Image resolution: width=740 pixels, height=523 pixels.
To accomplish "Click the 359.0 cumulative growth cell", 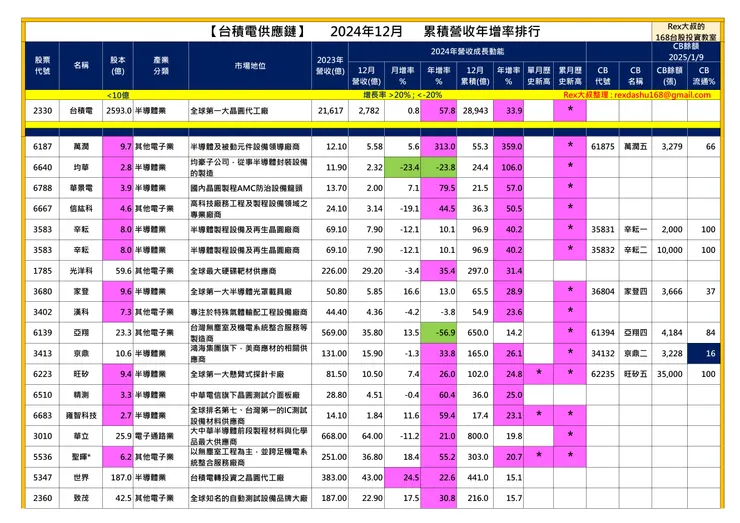I will pyautogui.click(x=508, y=146).
